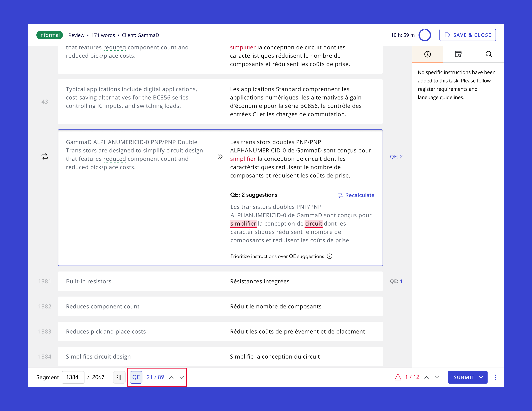Image resolution: width=532 pixels, height=411 pixels.
Task: Expand the Submit dropdown arrow
Action: coord(481,377)
